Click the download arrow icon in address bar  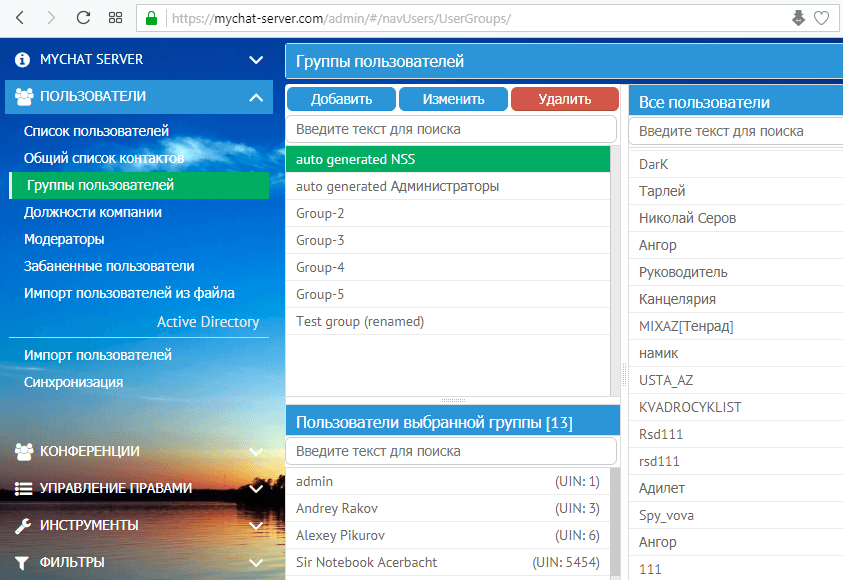797,18
